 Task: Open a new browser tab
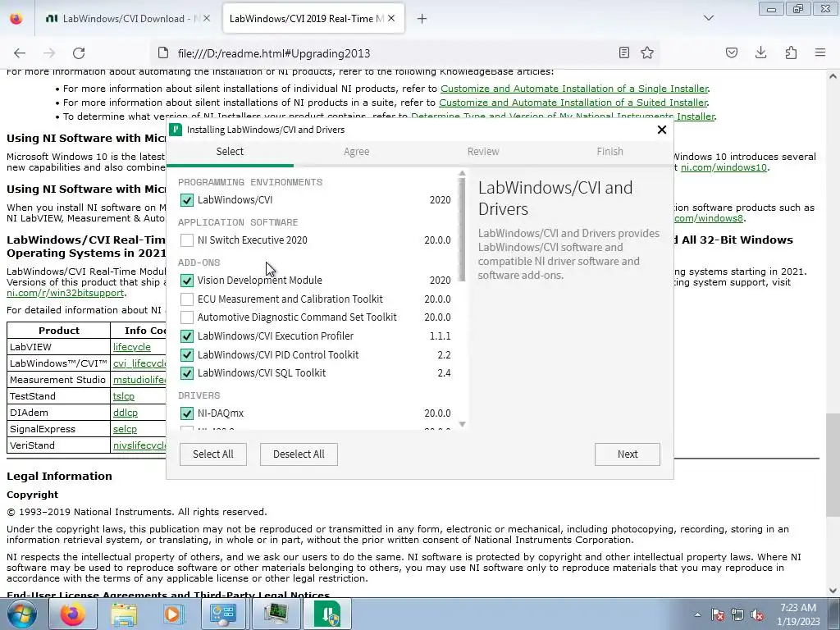(x=422, y=19)
